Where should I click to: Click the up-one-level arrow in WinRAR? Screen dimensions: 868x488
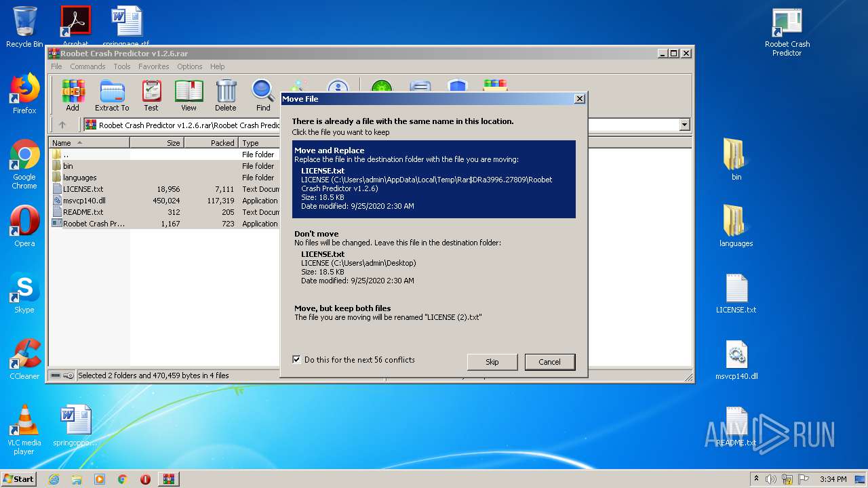tap(62, 125)
